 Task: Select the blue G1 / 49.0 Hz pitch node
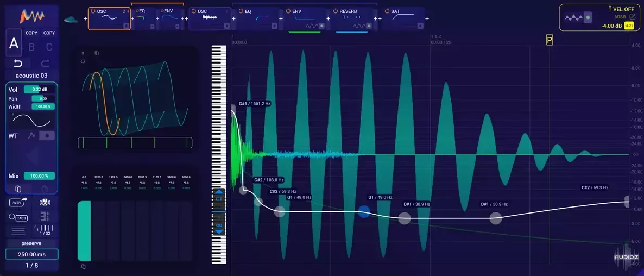[x=364, y=211]
